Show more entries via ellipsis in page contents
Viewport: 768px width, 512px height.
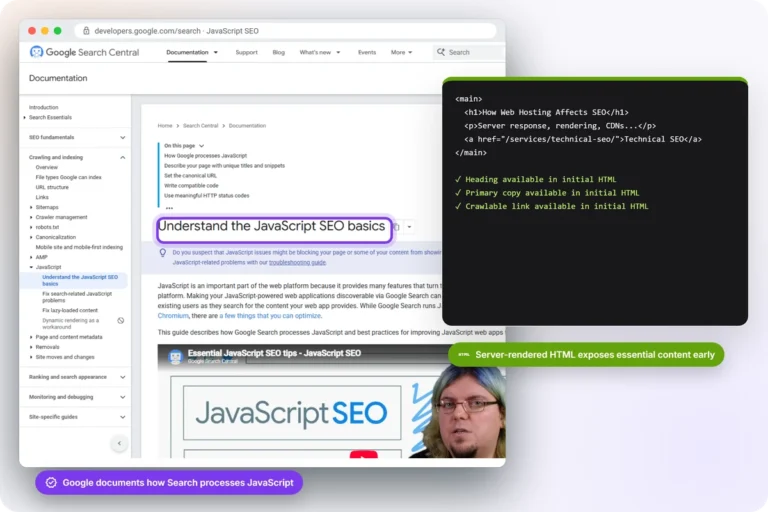(169, 207)
